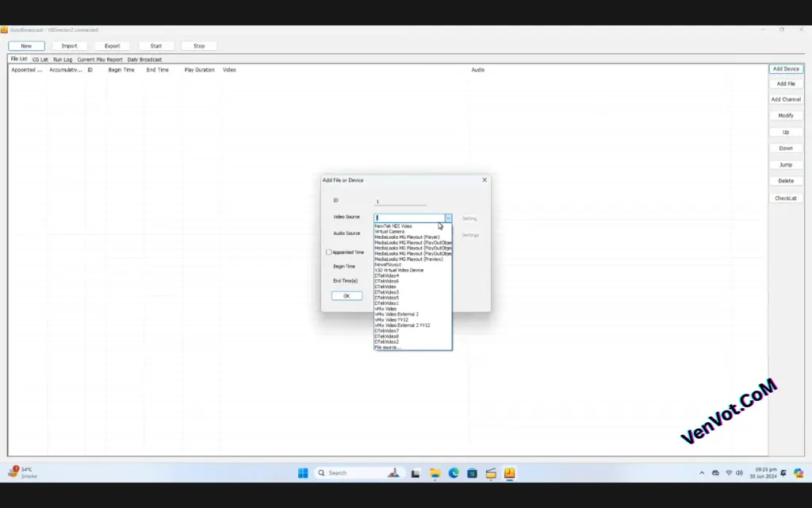
Task: Open the Run Log tab
Action: (63, 60)
